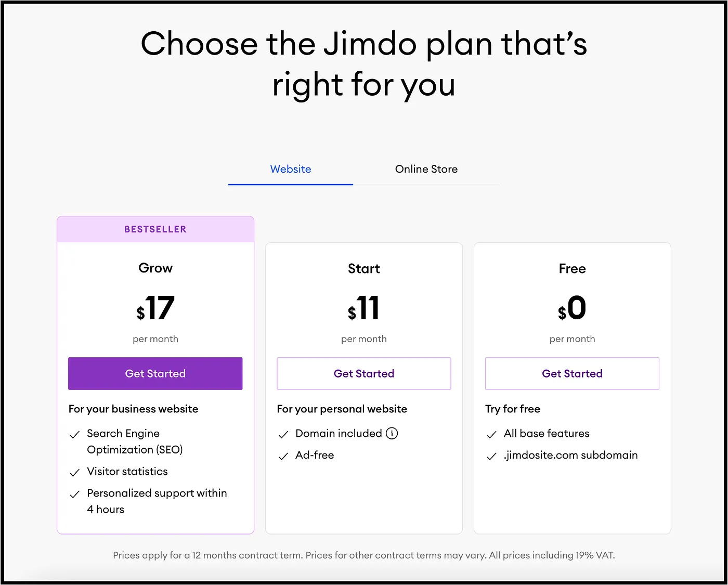Click checkmark next to .jimdosite.com subdomain
This screenshot has height=585, width=728.
491,456
